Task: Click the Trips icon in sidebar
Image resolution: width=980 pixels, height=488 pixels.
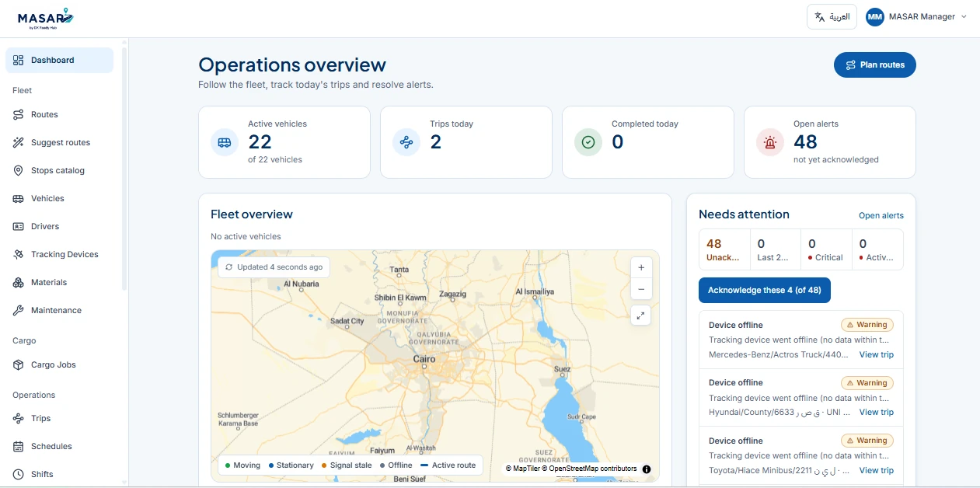Action: pyautogui.click(x=19, y=419)
